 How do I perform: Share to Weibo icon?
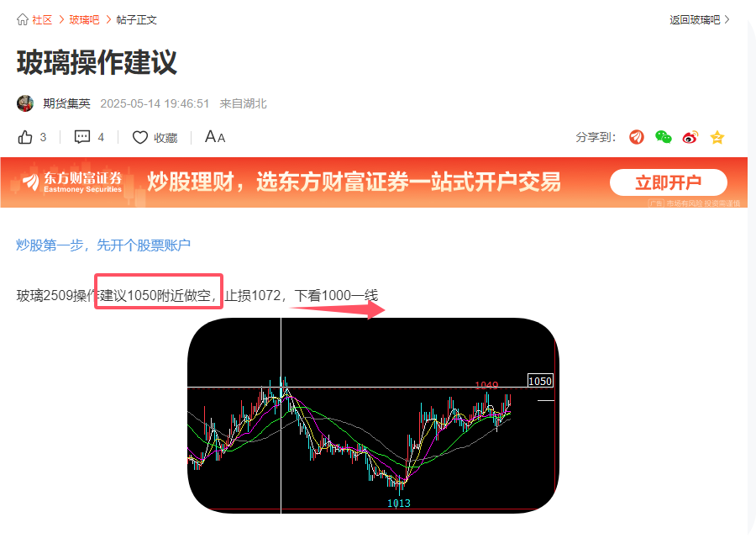click(x=690, y=138)
